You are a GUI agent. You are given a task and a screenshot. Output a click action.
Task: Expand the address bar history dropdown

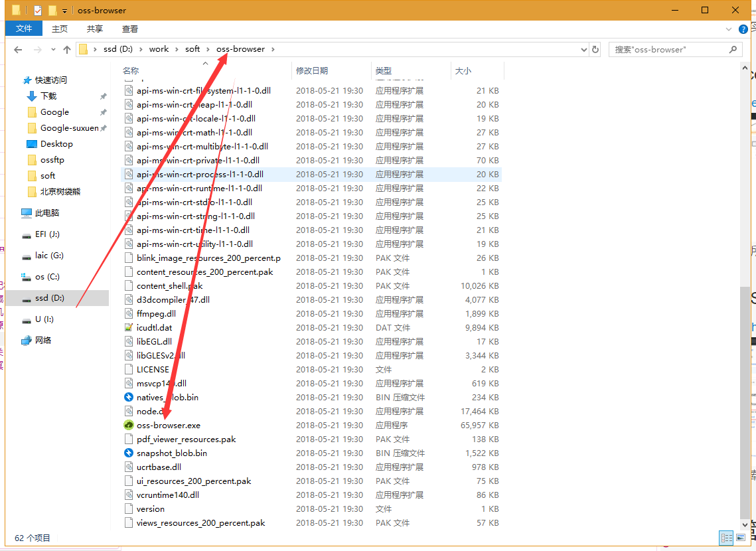click(584, 50)
